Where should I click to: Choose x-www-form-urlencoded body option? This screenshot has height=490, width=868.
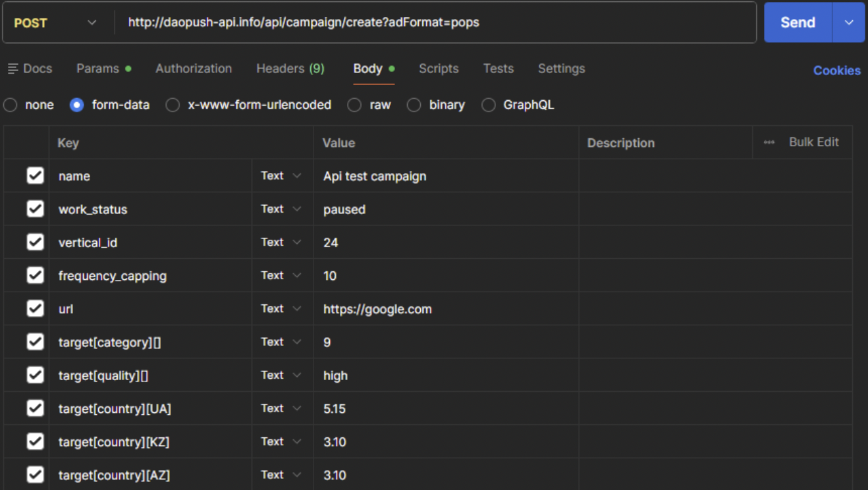pos(173,105)
